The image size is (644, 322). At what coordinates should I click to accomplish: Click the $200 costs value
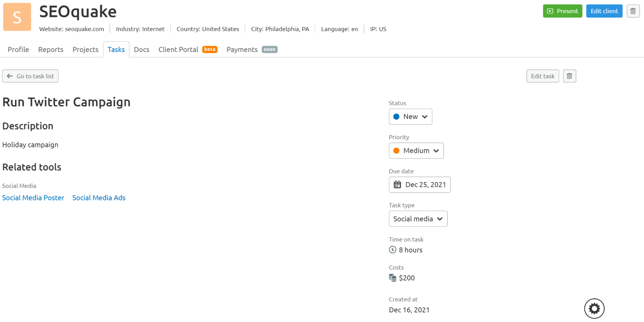click(407, 278)
